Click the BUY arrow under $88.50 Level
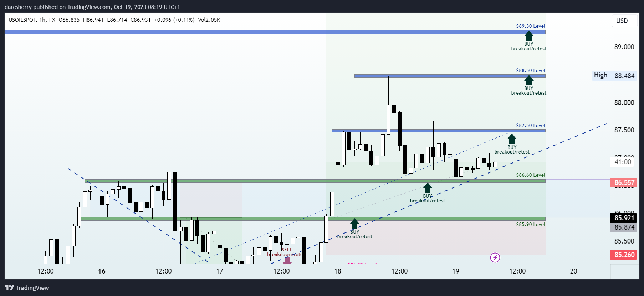 [529, 80]
